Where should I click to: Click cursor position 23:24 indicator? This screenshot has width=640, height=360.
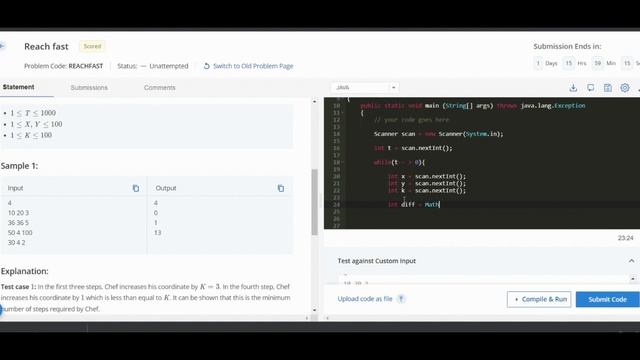(x=625, y=238)
